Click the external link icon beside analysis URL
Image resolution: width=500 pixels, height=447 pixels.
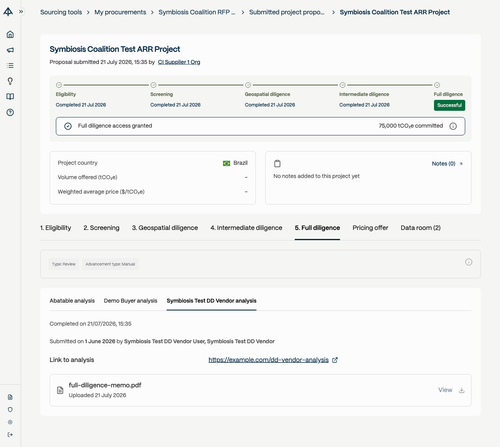coord(335,360)
